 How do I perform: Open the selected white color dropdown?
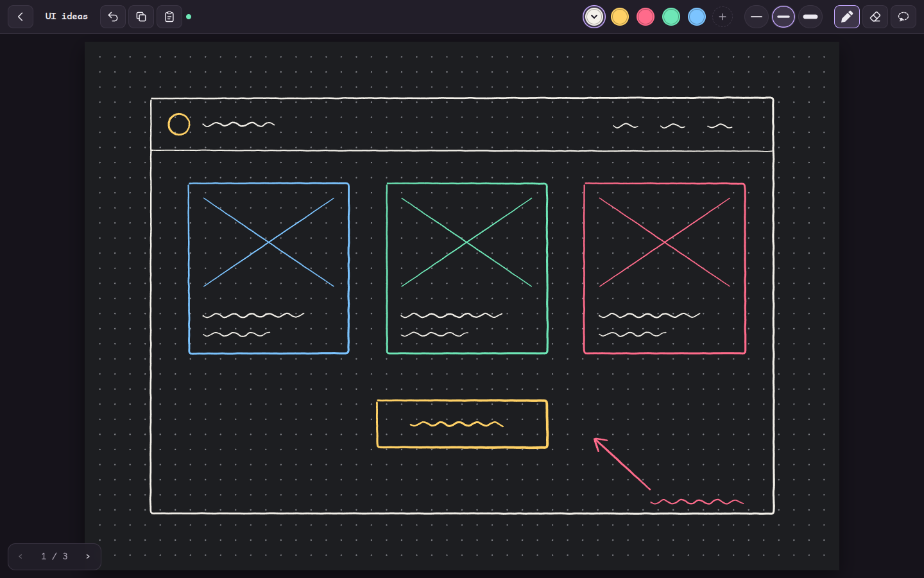click(594, 17)
